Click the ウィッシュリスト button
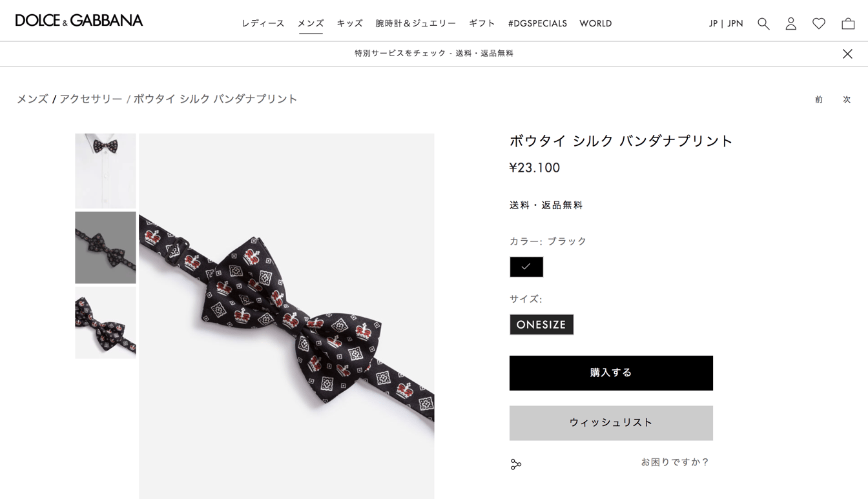This screenshot has width=868, height=499. (x=611, y=423)
